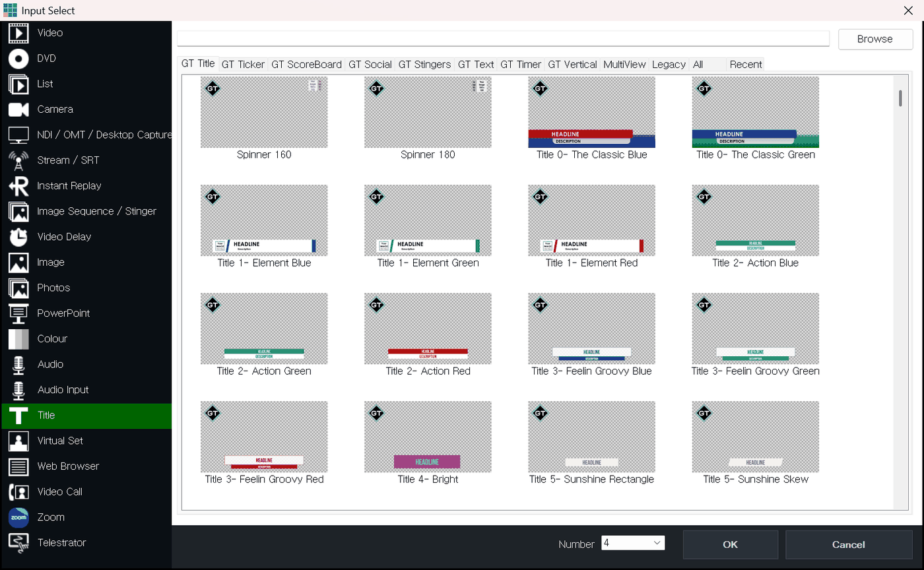Screen dimensions: 924x570
Task: Choose the Audio Input icon
Action: point(18,390)
